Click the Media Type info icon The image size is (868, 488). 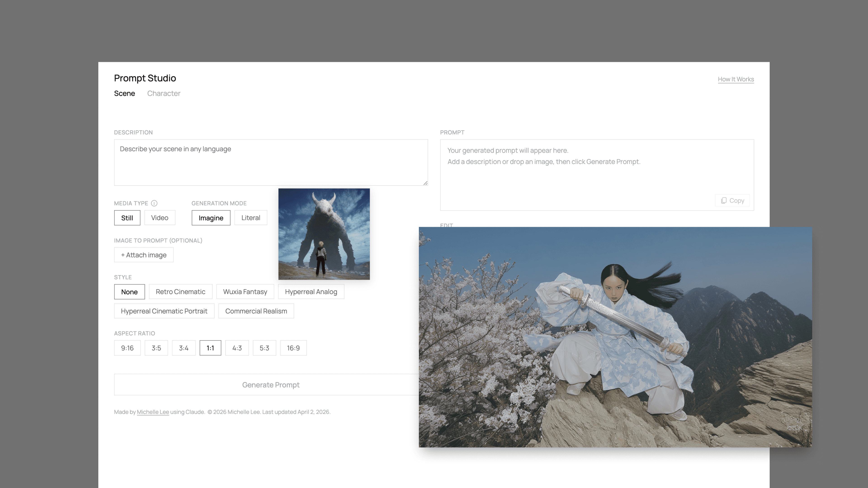[154, 203]
